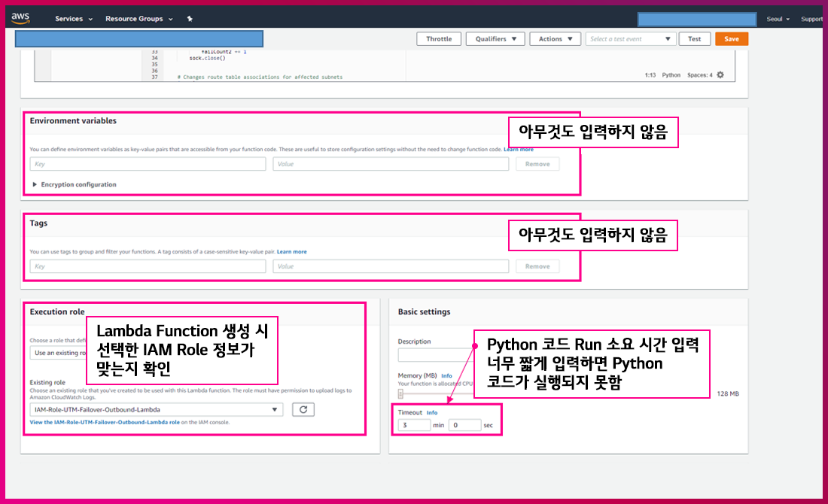828x504 pixels.
Task: Open the Seoul region dropdown
Action: (x=778, y=19)
